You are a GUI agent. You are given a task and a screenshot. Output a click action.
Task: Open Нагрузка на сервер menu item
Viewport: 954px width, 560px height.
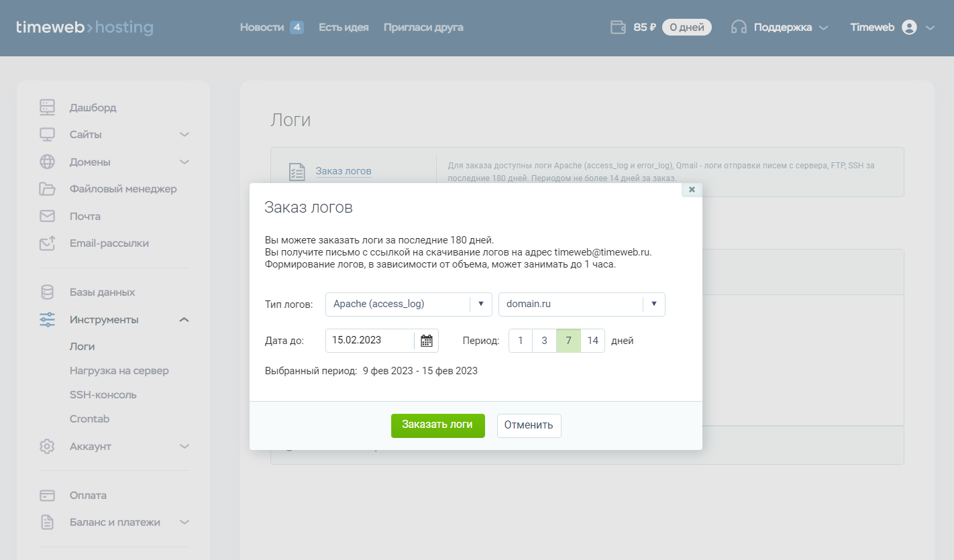click(119, 371)
